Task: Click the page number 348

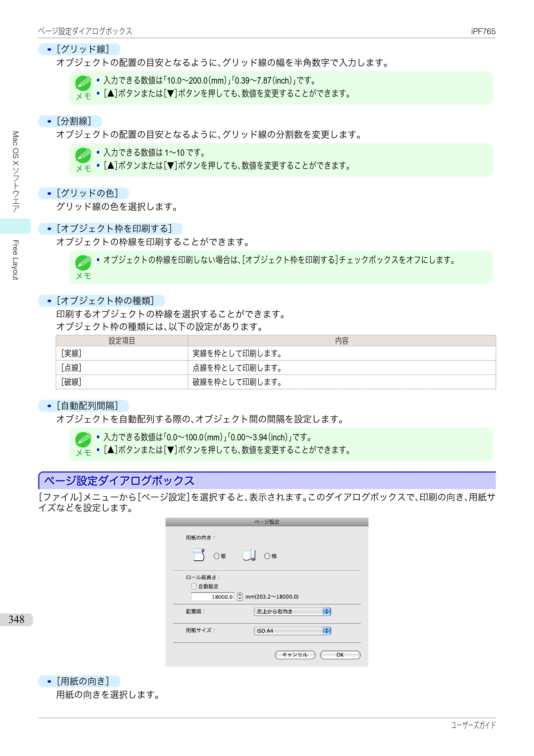Action: [17, 620]
